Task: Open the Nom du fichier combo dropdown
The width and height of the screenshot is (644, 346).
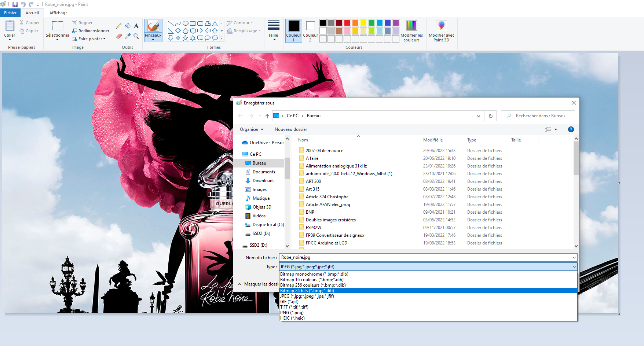Action: coord(574,257)
